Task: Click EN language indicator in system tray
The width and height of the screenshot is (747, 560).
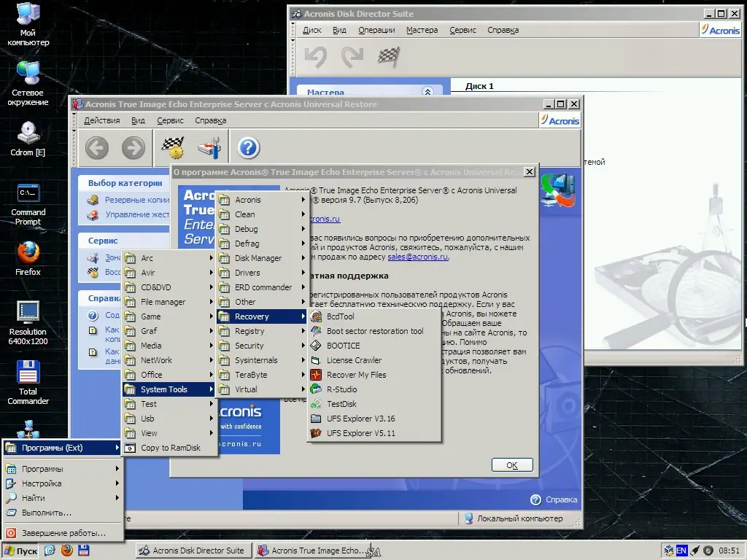Action: (681, 551)
